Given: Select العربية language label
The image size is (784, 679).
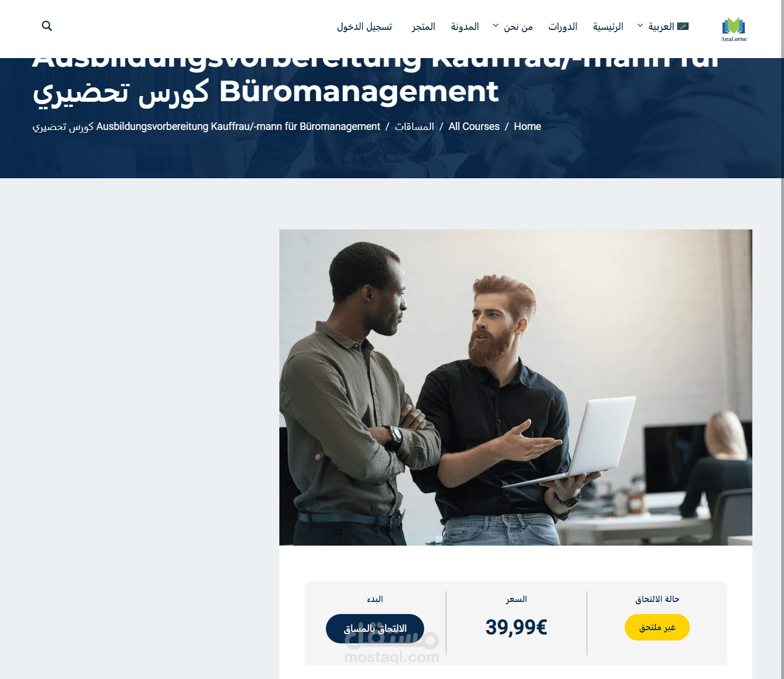Looking at the screenshot, I should [661, 26].
